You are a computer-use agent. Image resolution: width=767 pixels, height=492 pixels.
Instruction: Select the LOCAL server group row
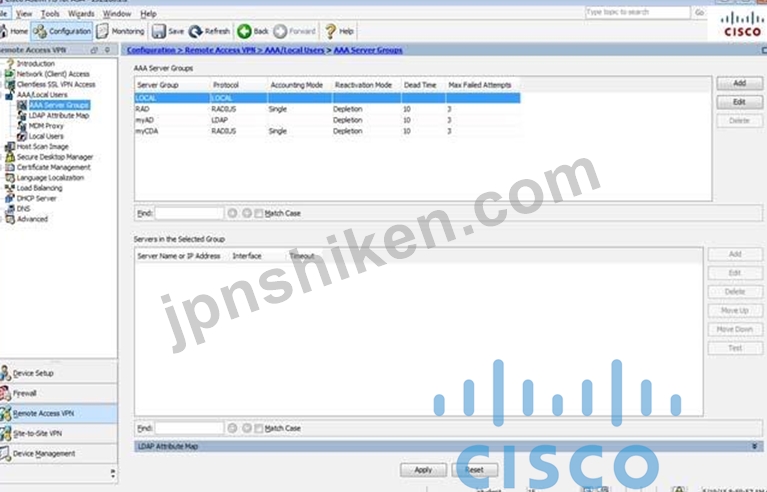click(327, 98)
